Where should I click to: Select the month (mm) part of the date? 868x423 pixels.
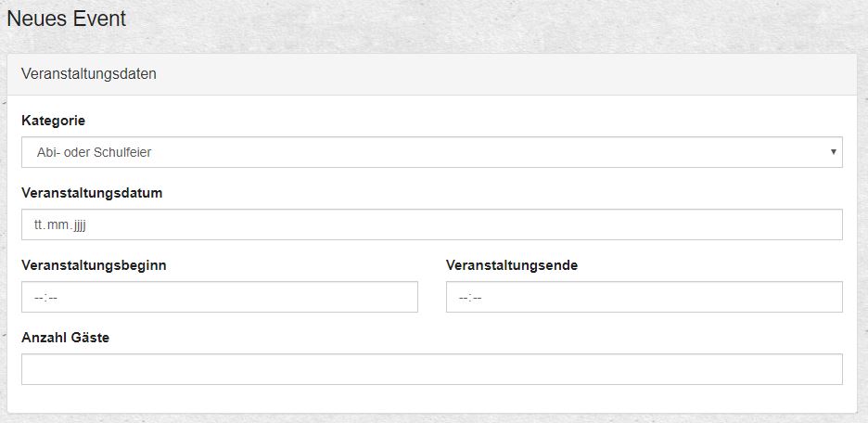(x=57, y=224)
